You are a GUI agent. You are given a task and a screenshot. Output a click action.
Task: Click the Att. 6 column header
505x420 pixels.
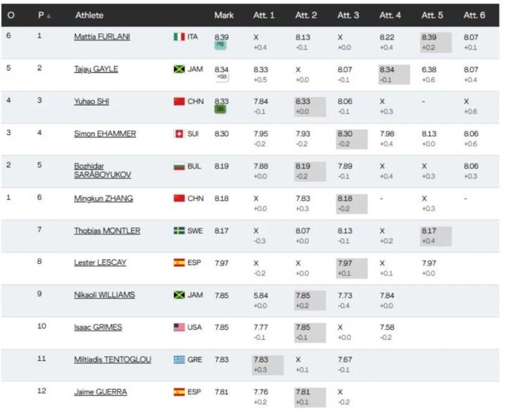(474, 15)
